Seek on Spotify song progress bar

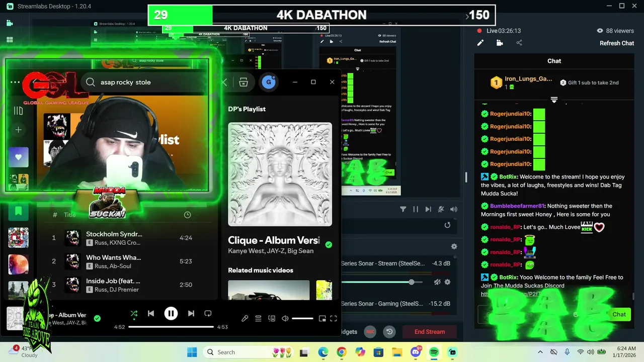(171, 327)
